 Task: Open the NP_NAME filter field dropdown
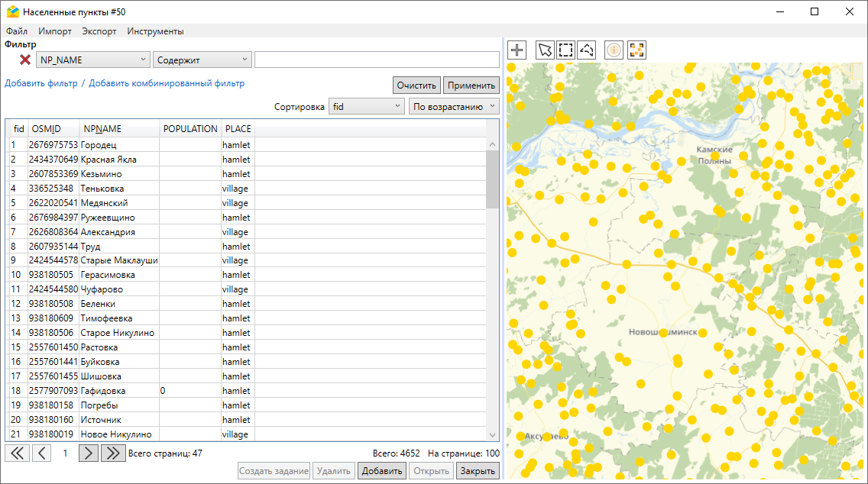coord(92,60)
